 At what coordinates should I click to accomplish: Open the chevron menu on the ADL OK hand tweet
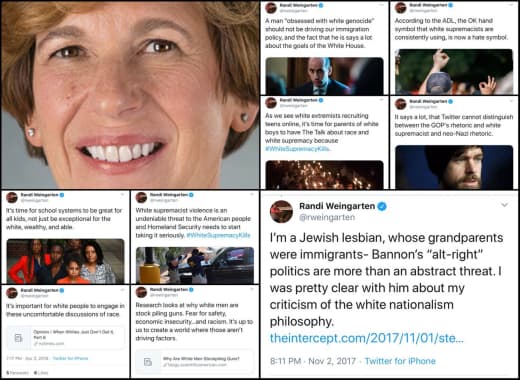click(511, 5)
